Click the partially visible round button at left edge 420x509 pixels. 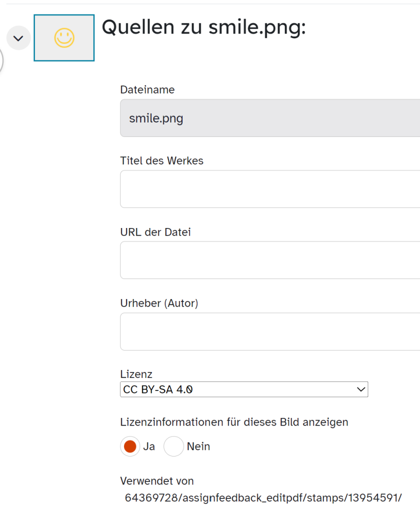point(1,60)
